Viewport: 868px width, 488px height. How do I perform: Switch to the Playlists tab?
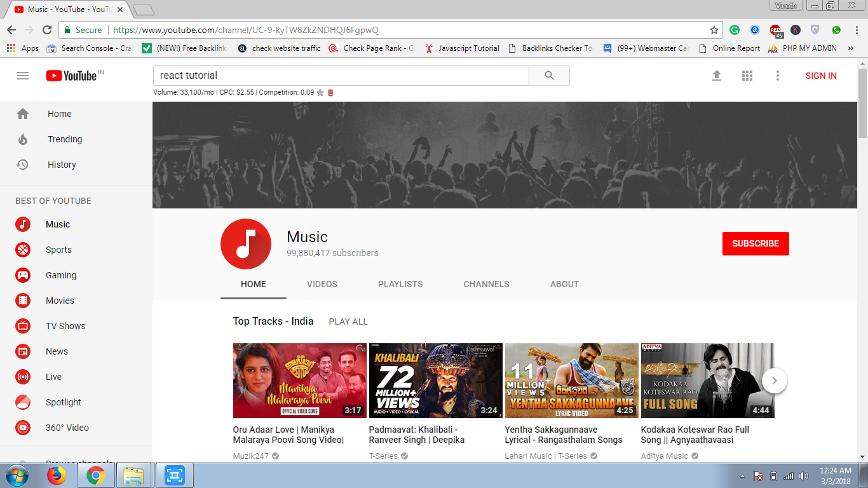400,284
